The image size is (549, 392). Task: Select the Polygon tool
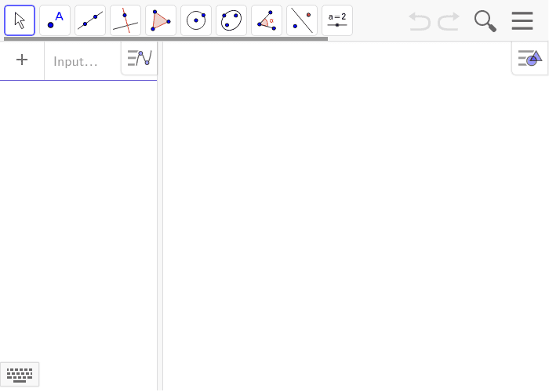pos(161,20)
